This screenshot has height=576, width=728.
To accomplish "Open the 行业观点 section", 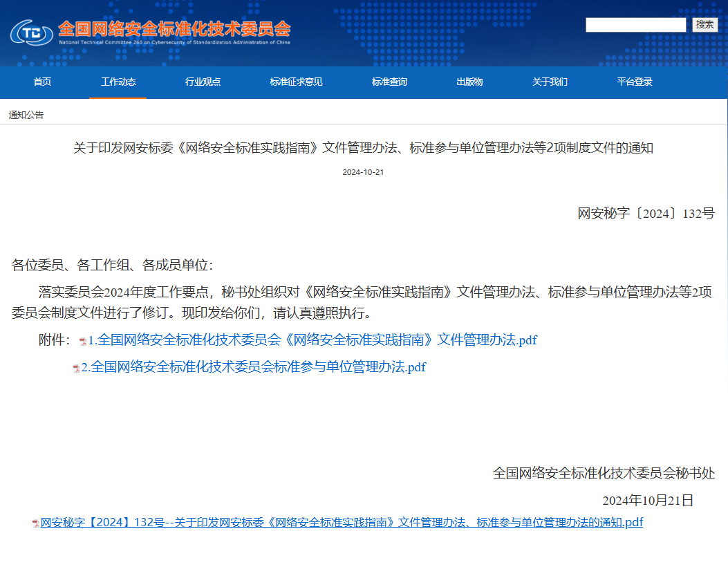I will point(203,82).
